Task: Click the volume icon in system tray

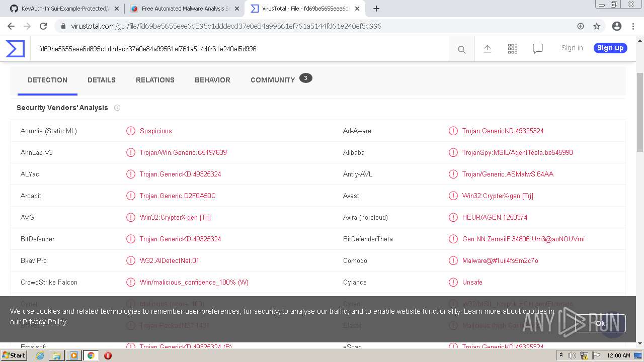Action: (x=572, y=355)
